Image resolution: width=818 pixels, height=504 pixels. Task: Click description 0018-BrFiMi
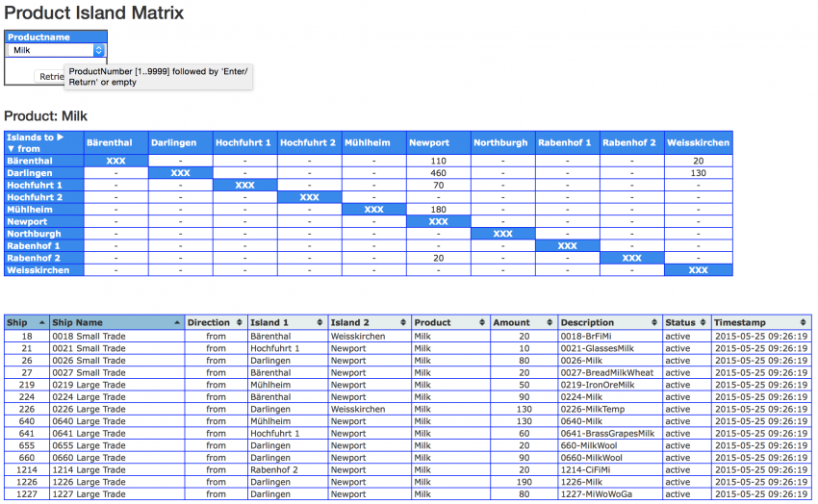pyautogui.click(x=586, y=337)
